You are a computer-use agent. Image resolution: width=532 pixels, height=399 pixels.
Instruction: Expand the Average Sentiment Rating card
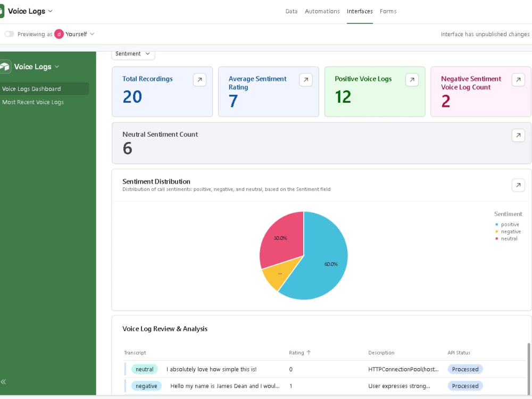coord(306,80)
